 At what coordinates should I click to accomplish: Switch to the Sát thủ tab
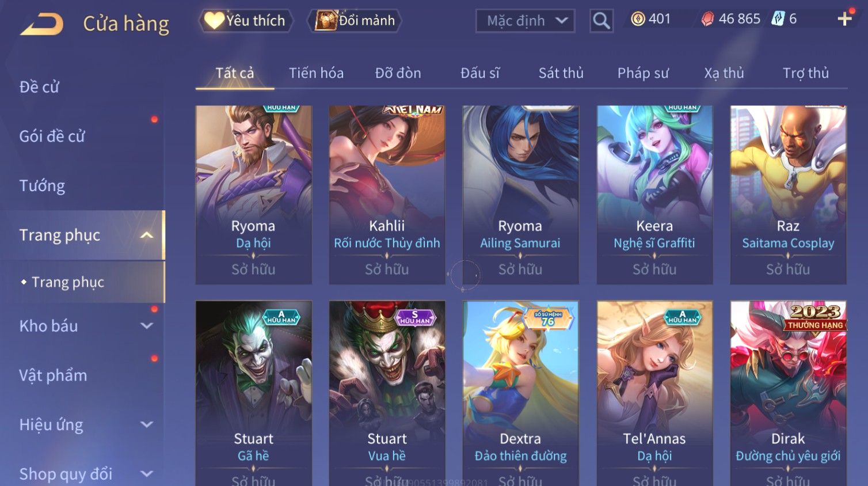tap(561, 73)
